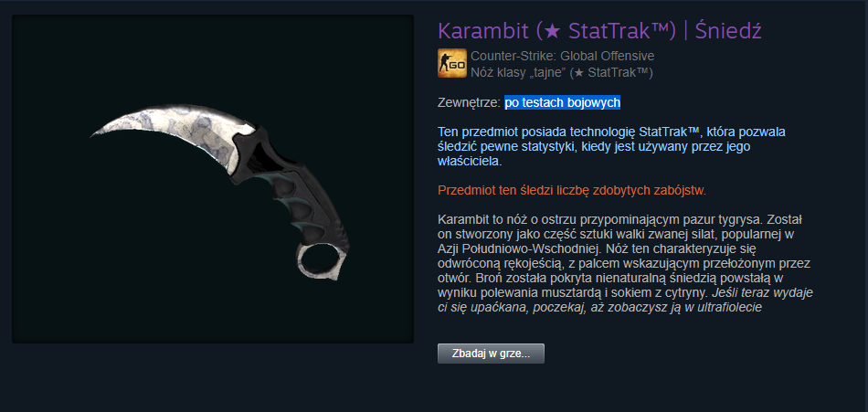868x412 pixels.
Task: Click the 'Counter-Strike: Global Offensive' game name
Action: coord(563,56)
